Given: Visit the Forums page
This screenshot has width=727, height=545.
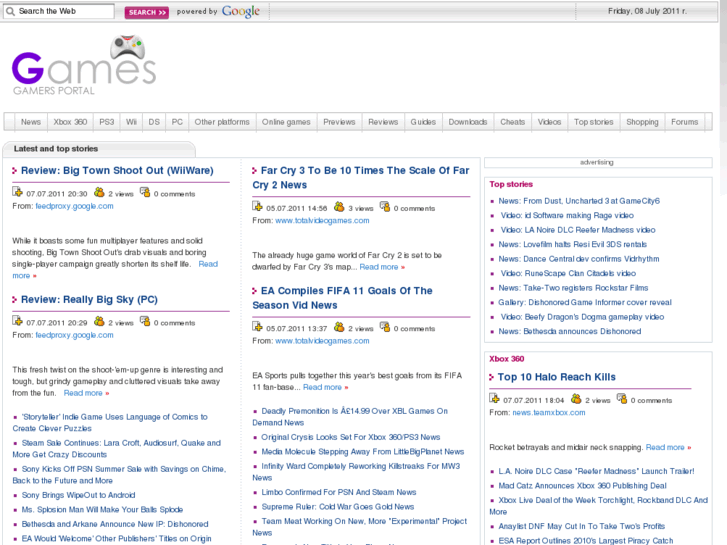Looking at the screenshot, I should (684, 122).
